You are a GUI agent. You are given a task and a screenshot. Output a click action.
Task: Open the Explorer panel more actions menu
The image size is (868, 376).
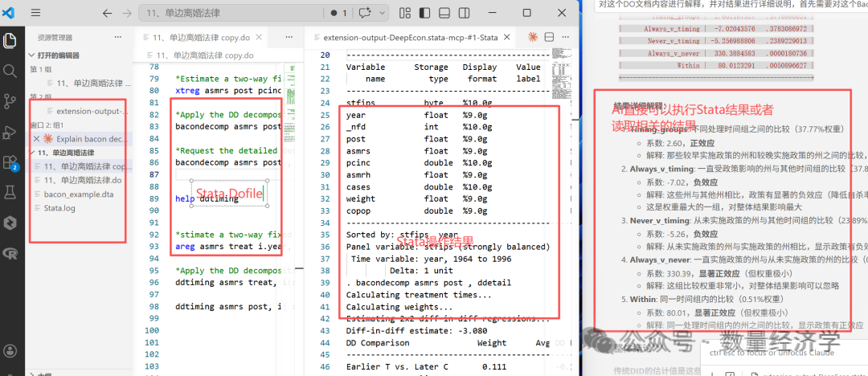pyautogui.click(x=117, y=37)
